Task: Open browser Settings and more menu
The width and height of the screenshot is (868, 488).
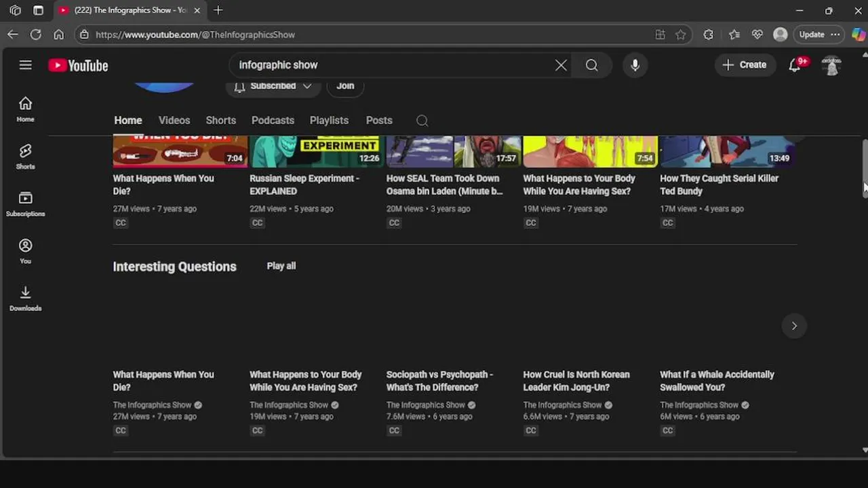Action: [x=835, y=35]
